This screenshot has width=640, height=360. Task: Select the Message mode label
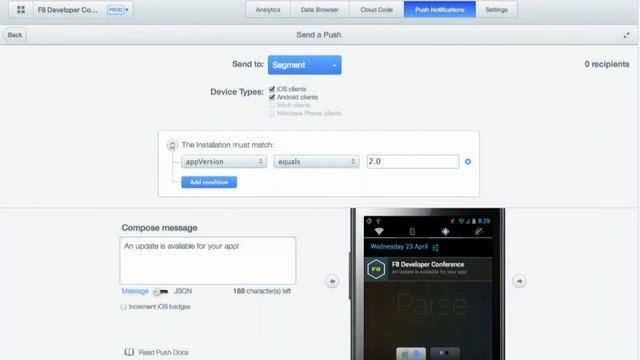tap(135, 291)
